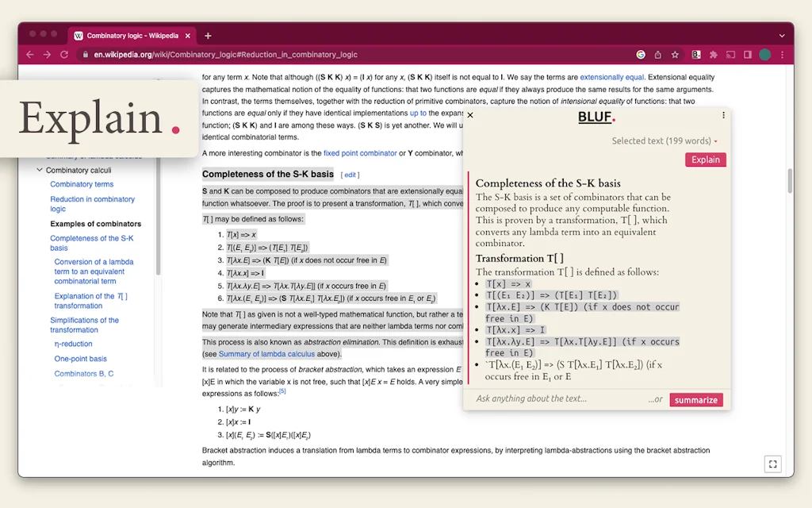Click the Explain button in the BLUF panel
Image resolution: width=812 pixels, height=508 pixels.
[x=705, y=160]
